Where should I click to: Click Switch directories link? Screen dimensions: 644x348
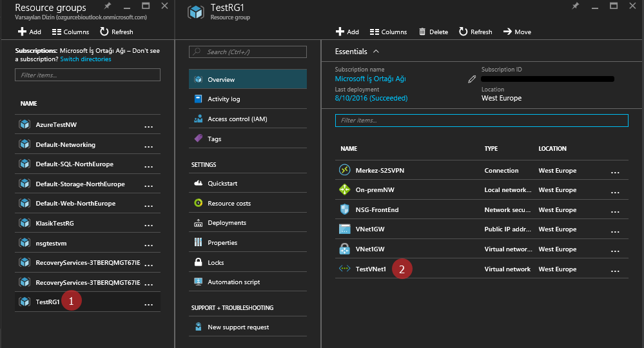(86, 59)
